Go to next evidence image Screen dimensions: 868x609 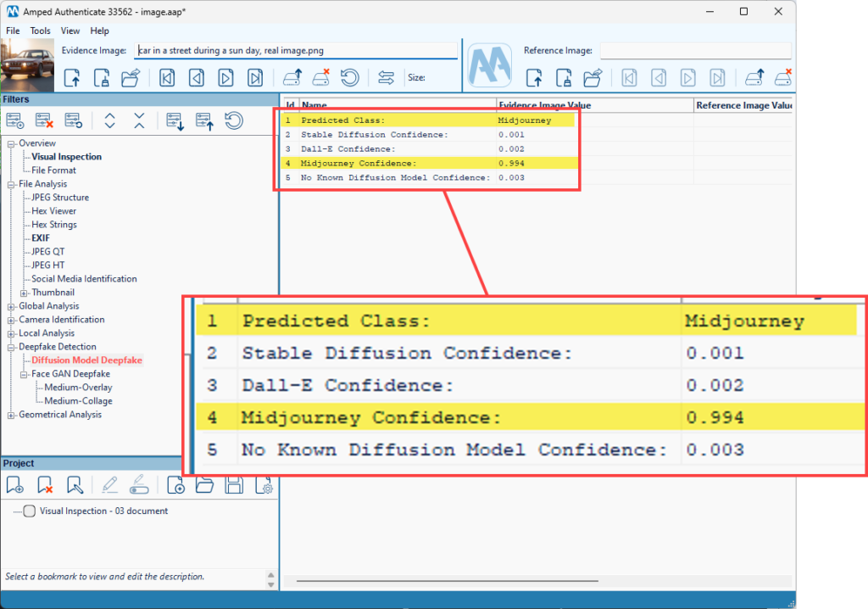pos(225,77)
